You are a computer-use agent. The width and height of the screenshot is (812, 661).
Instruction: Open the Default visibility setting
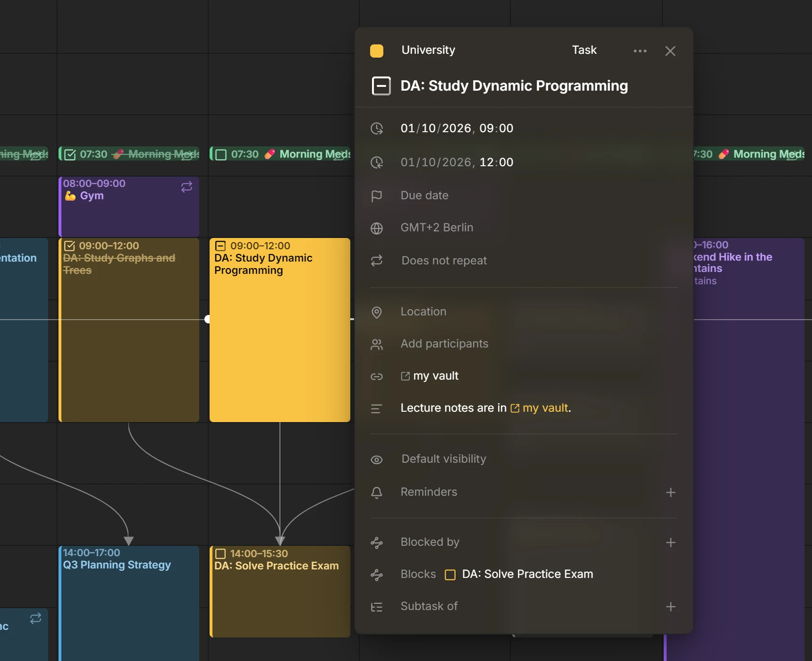[x=443, y=459]
